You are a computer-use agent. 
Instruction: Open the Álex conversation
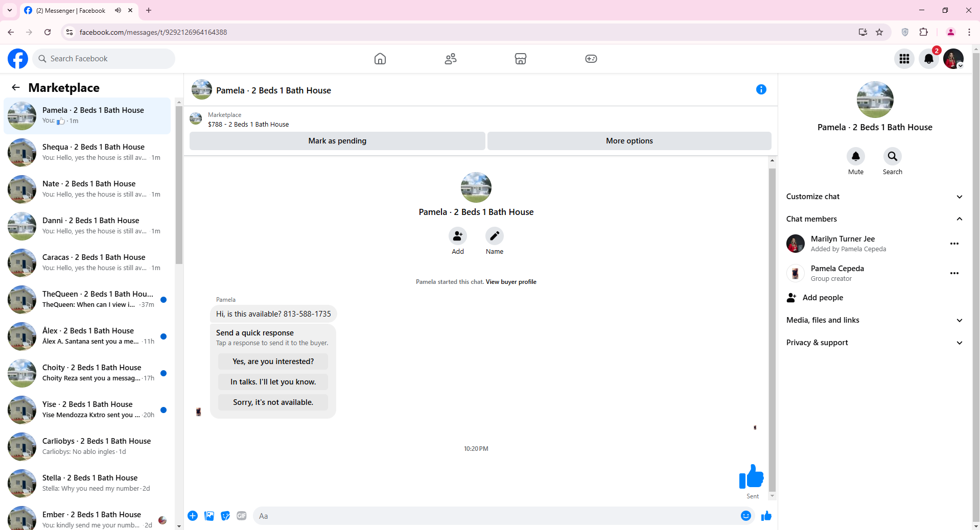[x=87, y=336]
